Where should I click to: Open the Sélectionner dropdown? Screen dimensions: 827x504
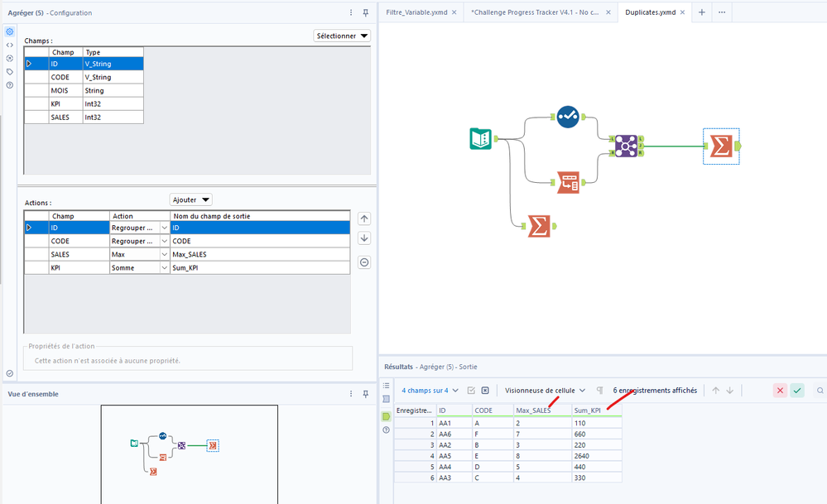[342, 36]
